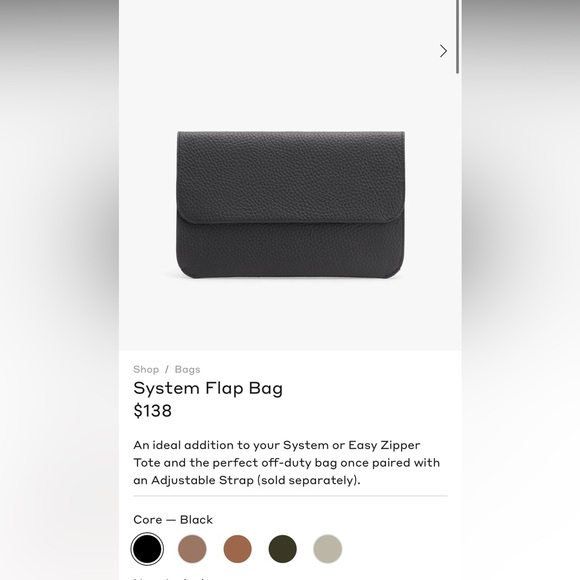580x580 pixels.
Task: Click the slash separator between Shop and Bags
Action: pyautogui.click(x=167, y=370)
